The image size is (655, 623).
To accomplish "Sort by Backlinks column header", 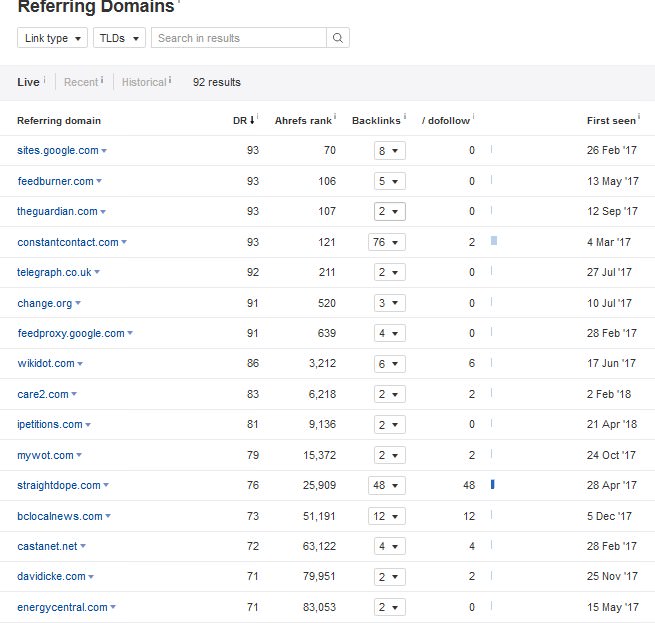I will click(x=376, y=121).
